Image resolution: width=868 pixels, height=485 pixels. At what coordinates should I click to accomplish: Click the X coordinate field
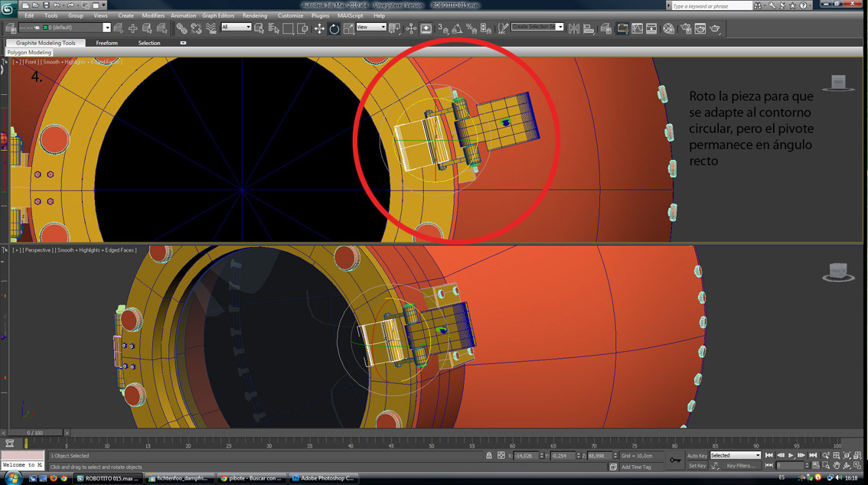tap(526, 456)
